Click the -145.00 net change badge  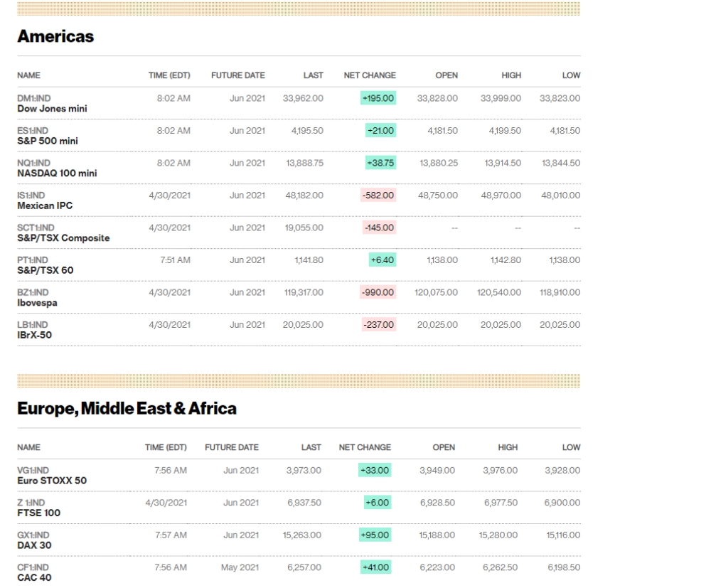(380, 228)
